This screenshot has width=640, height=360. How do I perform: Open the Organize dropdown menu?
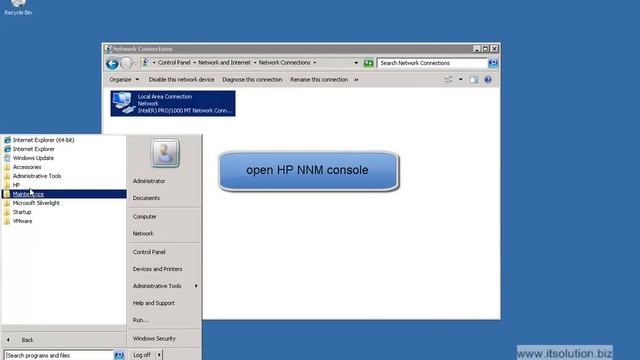[x=124, y=80]
